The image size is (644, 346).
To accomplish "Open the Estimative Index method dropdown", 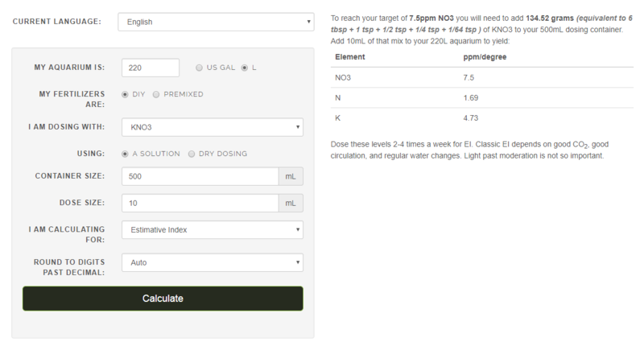I will coord(213,230).
